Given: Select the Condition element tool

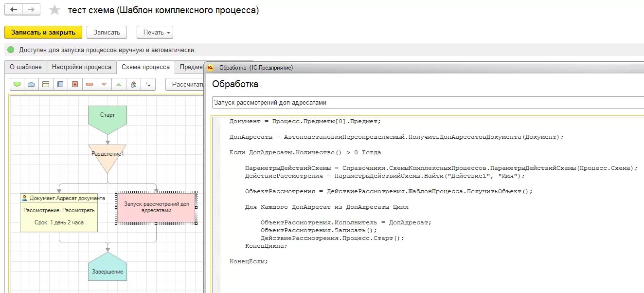Looking at the screenshot, I should coord(90,84).
